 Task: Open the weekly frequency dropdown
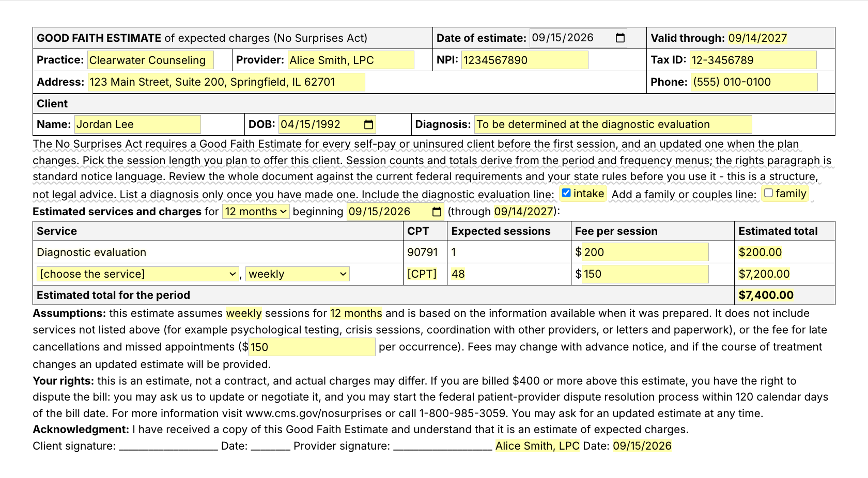(x=298, y=274)
